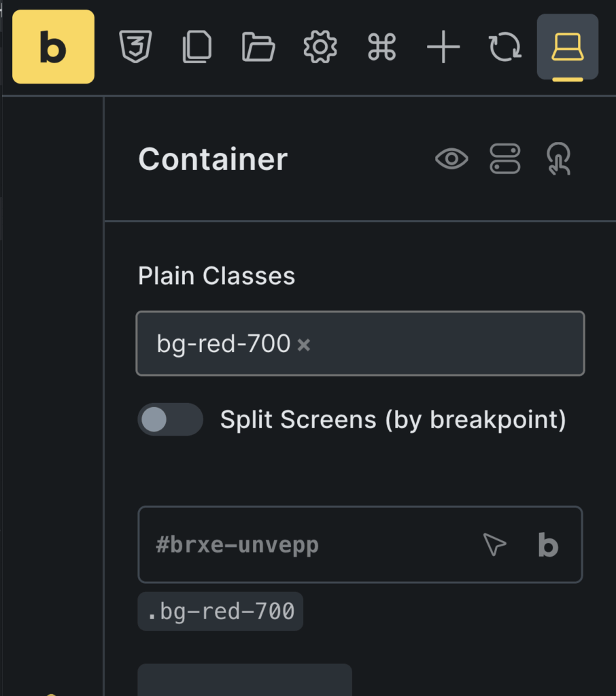Select the desktop breakpoint laptop icon
The image size is (616, 696).
[x=567, y=47]
